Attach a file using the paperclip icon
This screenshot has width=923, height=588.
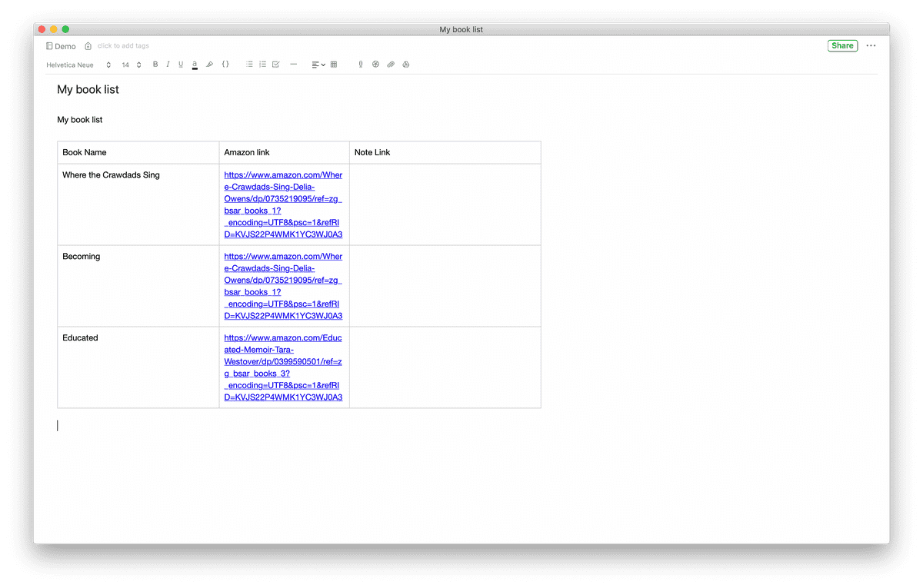pos(390,64)
